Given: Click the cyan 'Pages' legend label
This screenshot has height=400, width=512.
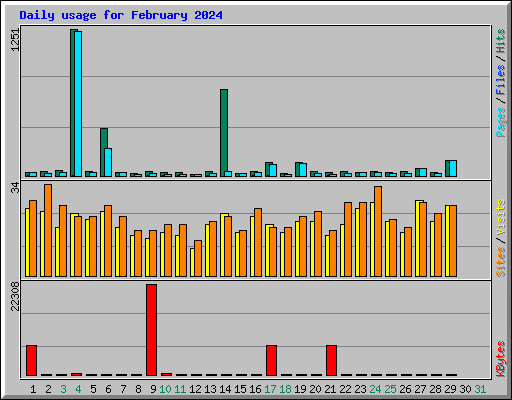Looking at the screenshot, I should tap(501, 122).
